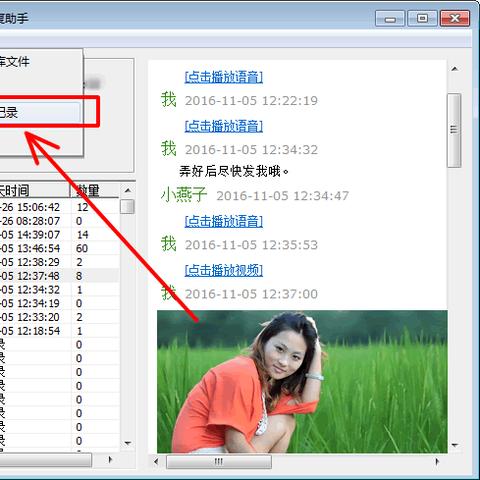Click the timestamp 2016-11-05 12:34:47
The image size is (480, 480).
(x=283, y=196)
